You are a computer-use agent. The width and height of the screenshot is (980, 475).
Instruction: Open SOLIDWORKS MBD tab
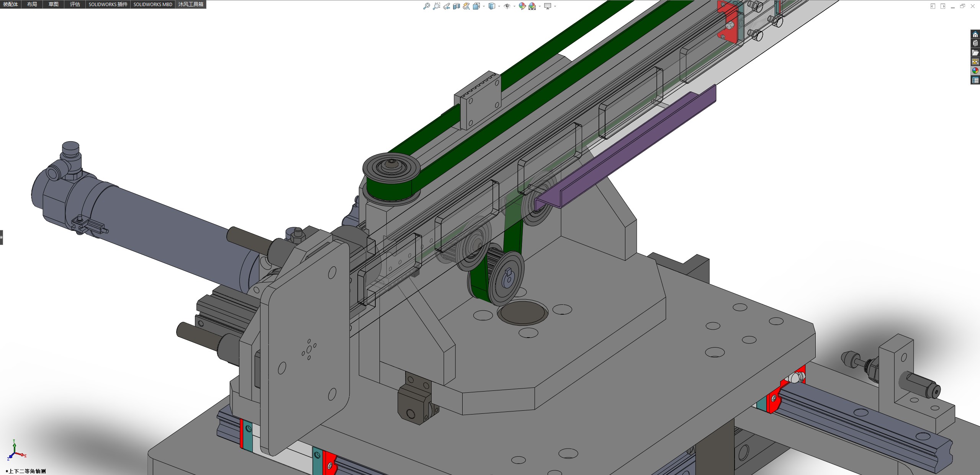tap(153, 4)
